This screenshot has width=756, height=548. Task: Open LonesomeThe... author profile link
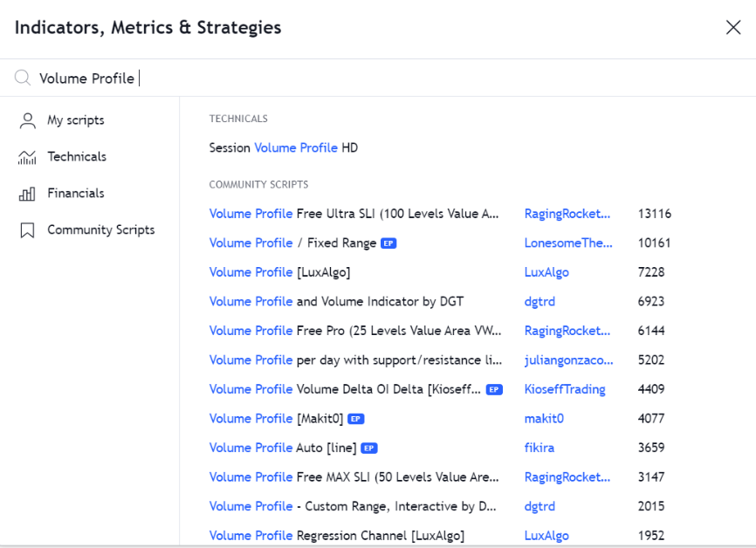568,243
